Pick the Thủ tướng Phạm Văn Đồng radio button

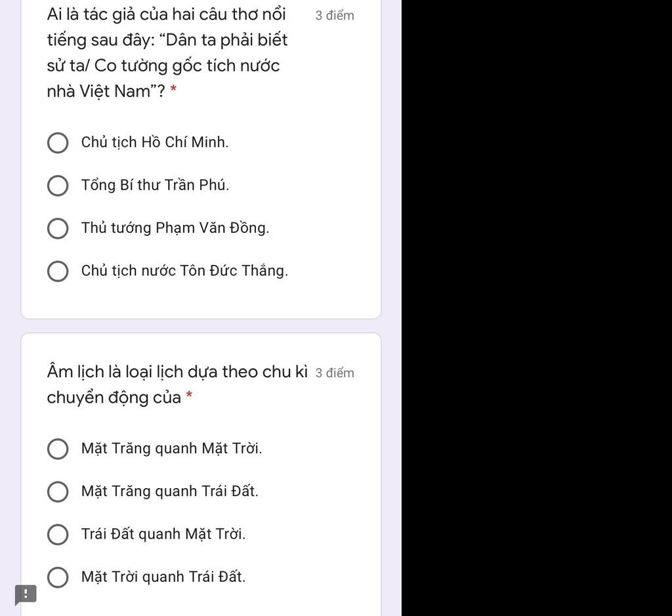(x=58, y=229)
